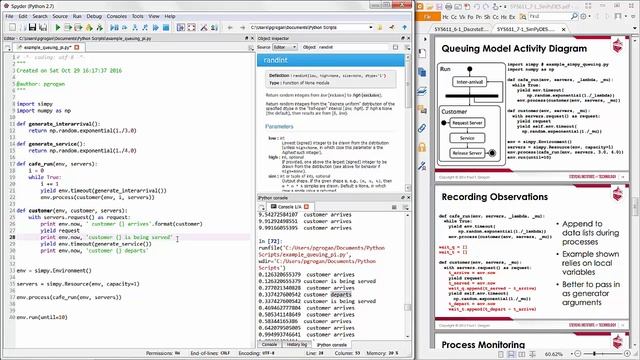Go to parent directory up arrow icon
Viewport: 640px width, 360px height.
[404, 27]
